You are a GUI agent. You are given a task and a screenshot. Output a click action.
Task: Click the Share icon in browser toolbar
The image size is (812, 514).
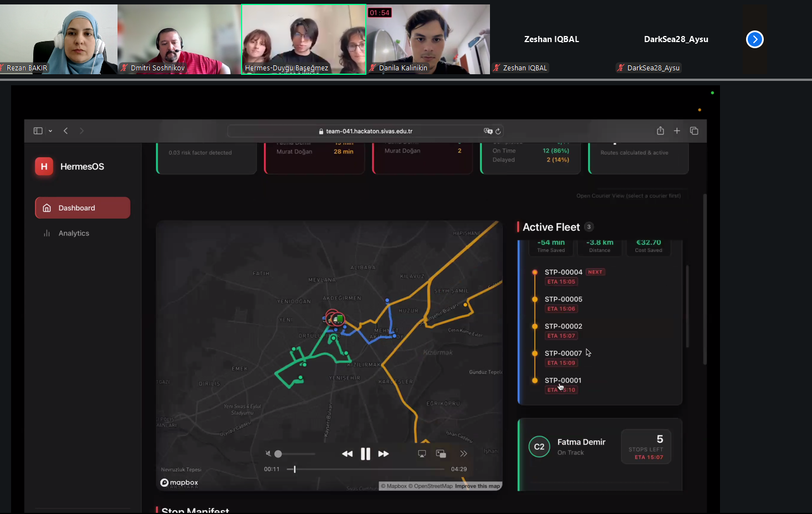660,131
